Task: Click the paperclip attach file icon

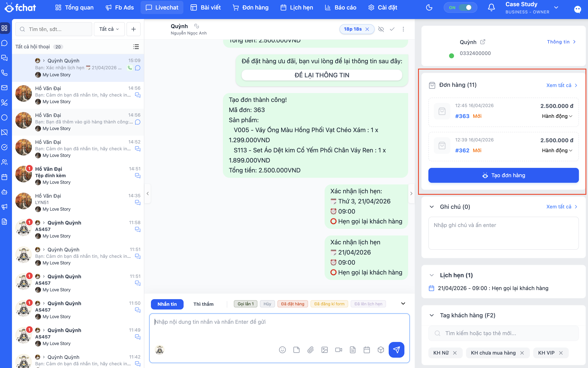Action: [310, 350]
